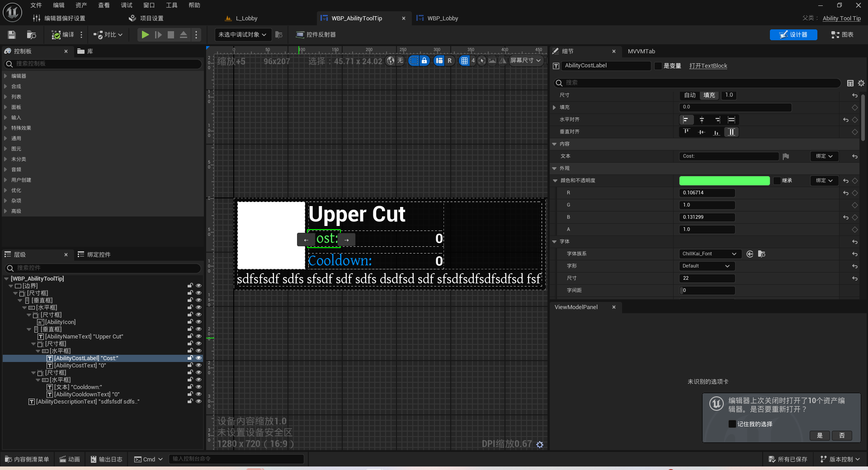Screen dimensions: 868x470
Task: Toggle grid snapping icon
Action: [x=464, y=61]
